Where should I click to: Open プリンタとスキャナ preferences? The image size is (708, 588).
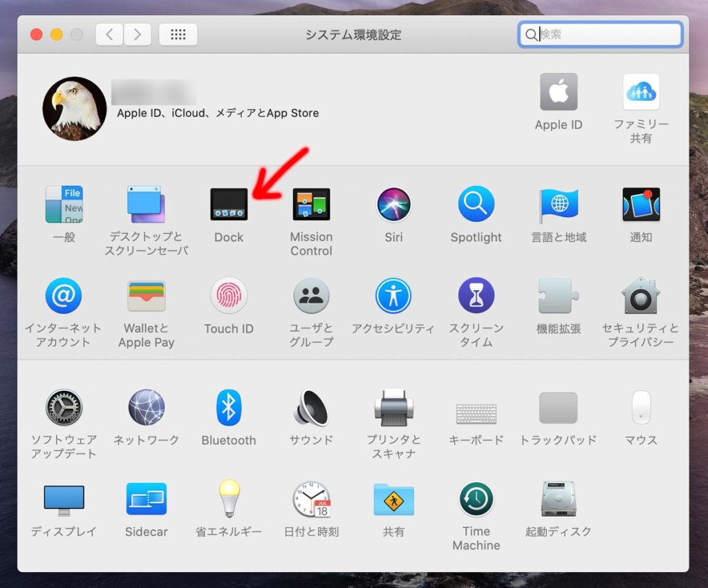pyautogui.click(x=393, y=408)
